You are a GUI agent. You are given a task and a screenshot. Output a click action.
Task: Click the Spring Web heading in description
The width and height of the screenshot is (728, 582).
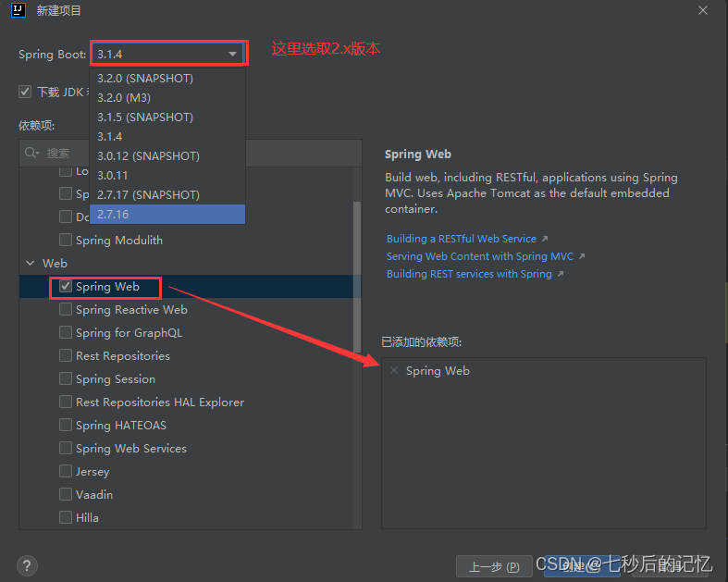418,155
